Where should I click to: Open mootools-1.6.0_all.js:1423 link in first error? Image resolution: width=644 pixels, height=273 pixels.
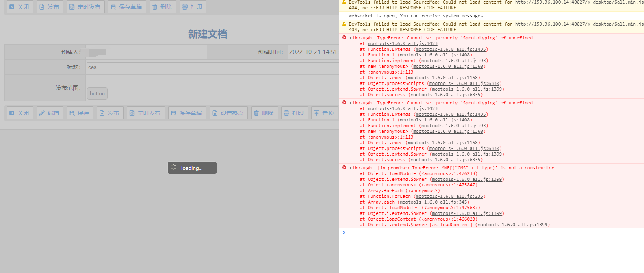pyautogui.click(x=403, y=43)
